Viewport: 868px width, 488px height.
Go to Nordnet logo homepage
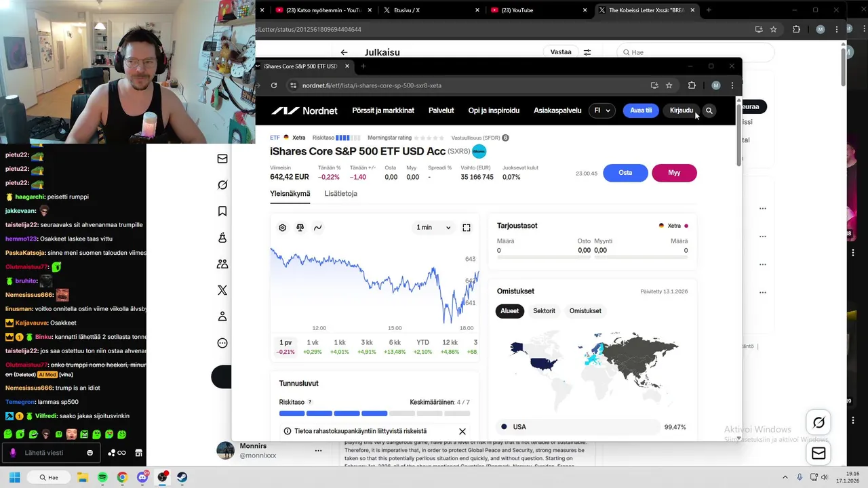[304, 110]
